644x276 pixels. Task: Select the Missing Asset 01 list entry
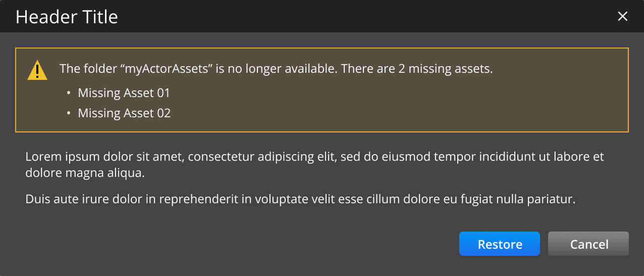click(124, 93)
